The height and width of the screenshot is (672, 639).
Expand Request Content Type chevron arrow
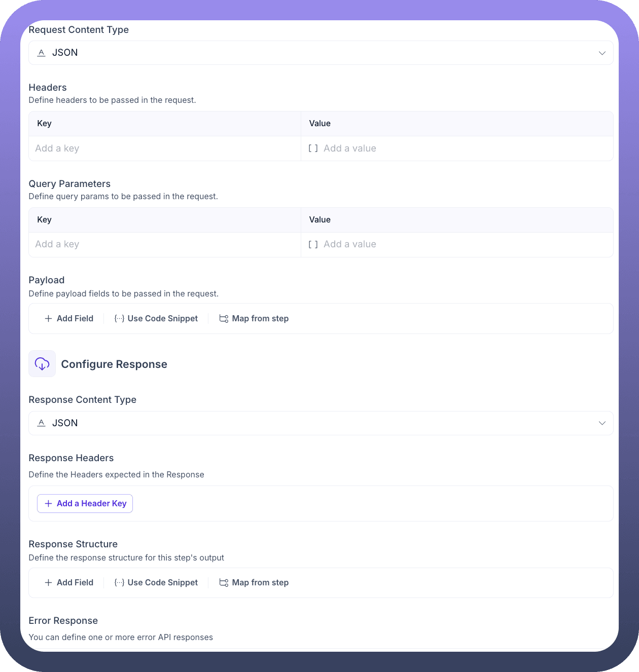coord(602,53)
